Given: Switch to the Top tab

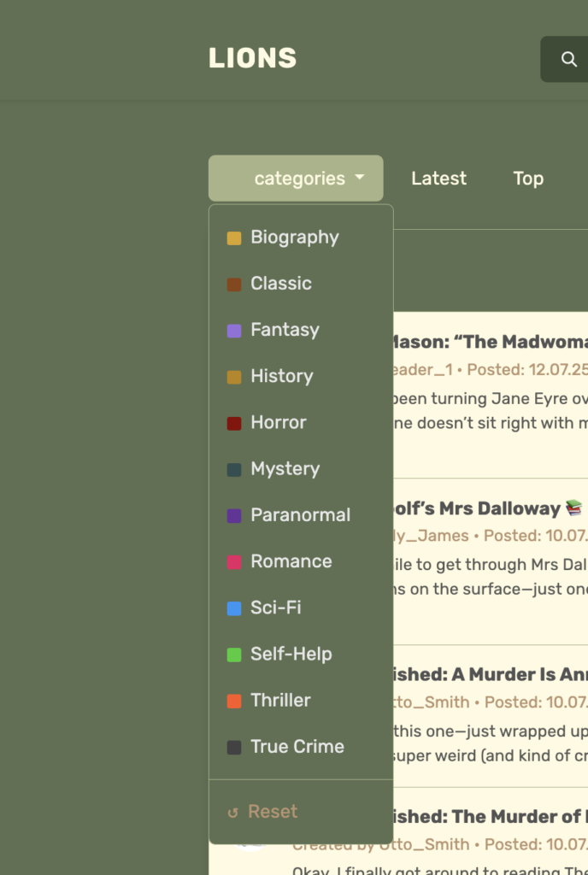Looking at the screenshot, I should (x=527, y=179).
